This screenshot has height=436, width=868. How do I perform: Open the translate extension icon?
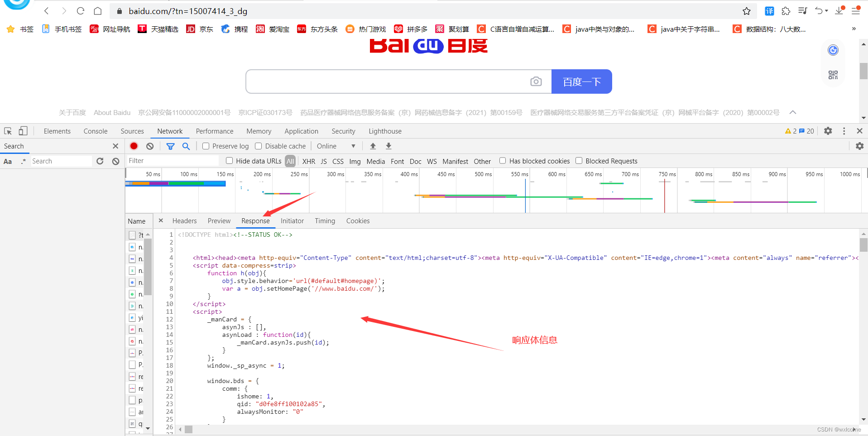coord(769,11)
